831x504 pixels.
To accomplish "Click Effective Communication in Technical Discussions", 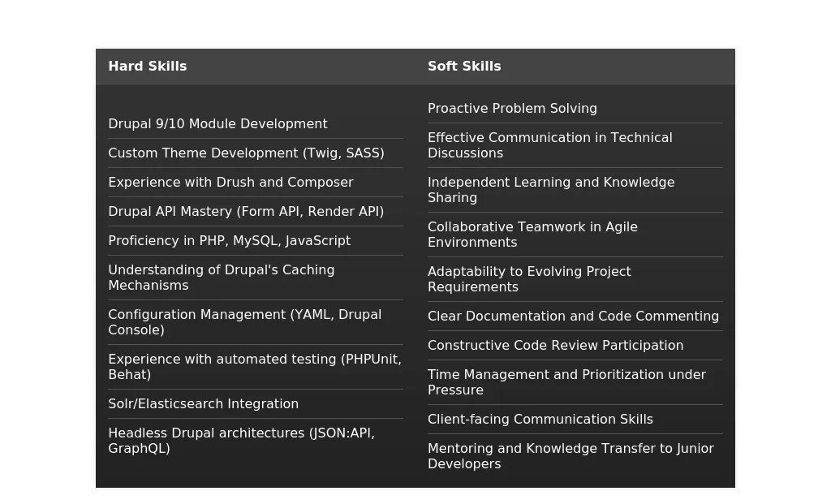I will 549,145.
